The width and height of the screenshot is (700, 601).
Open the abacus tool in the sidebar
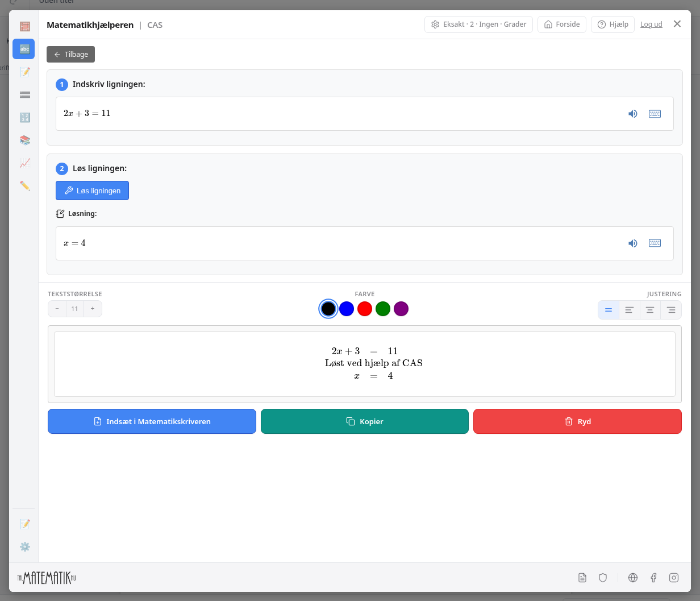coord(24,26)
